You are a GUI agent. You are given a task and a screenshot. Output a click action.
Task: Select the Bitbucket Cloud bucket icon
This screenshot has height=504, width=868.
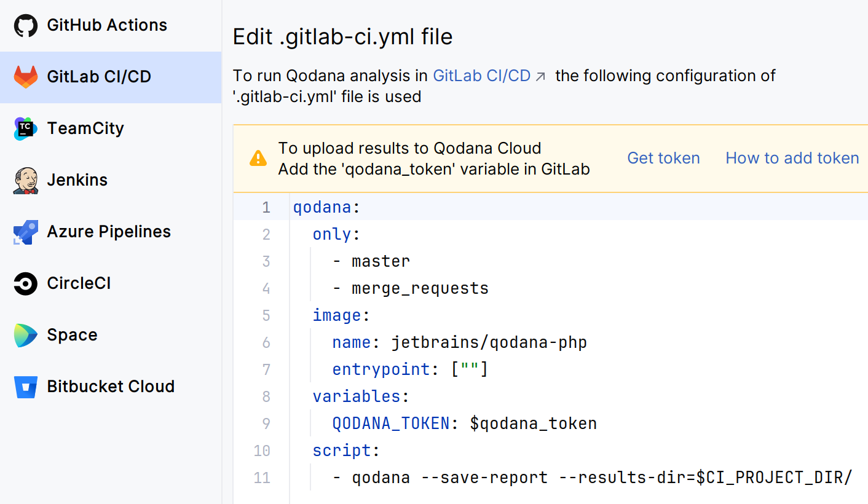pos(25,387)
